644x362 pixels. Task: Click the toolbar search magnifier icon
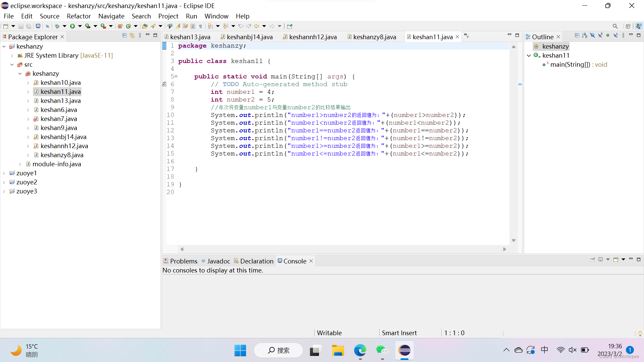click(x=615, y=26)
